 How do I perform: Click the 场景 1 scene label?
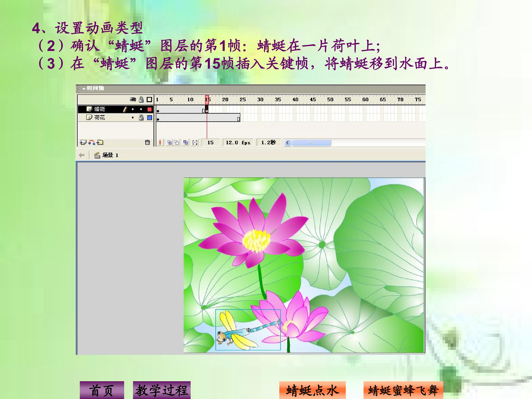pyautogui.click(x=110, y=155)
